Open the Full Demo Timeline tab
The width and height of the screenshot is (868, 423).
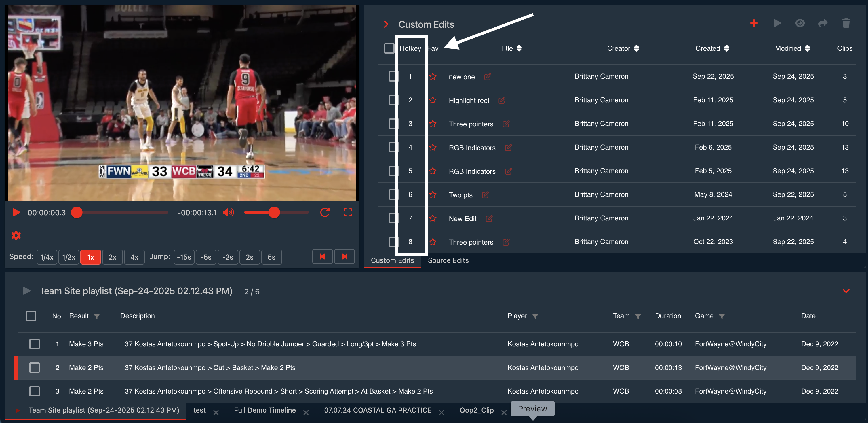[x=264, y=410]
